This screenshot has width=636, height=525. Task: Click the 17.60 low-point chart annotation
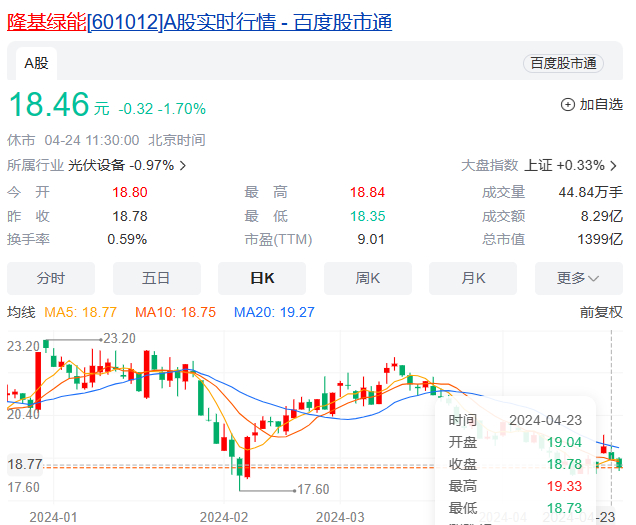point(313,489)
